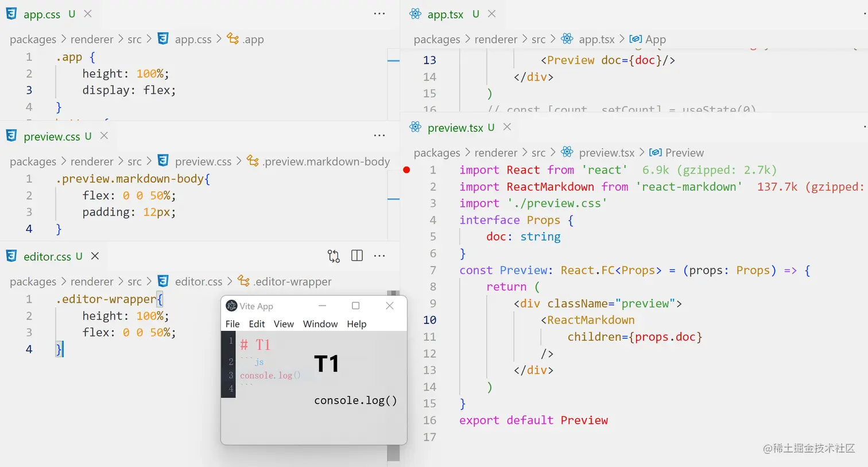The height and width of the screenshot is (467, 868).
Task: Open View menu in Vite App window
Action: [x=284, y=324]
